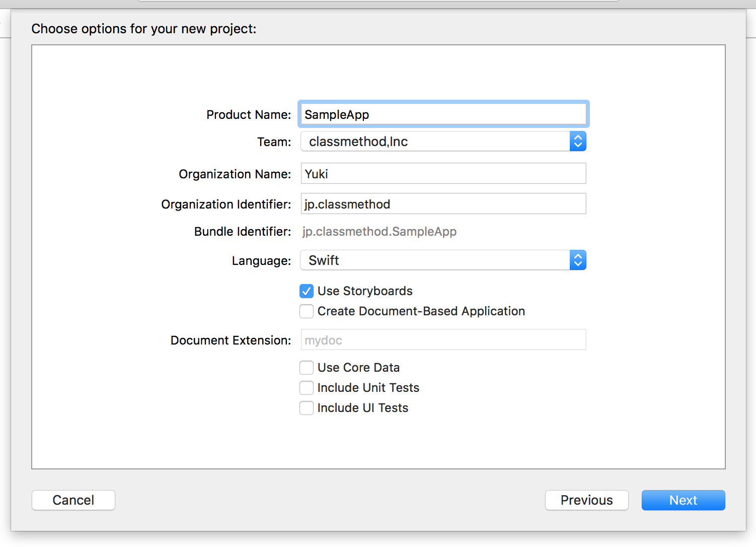Click into the Organization Identifier field

443,204
